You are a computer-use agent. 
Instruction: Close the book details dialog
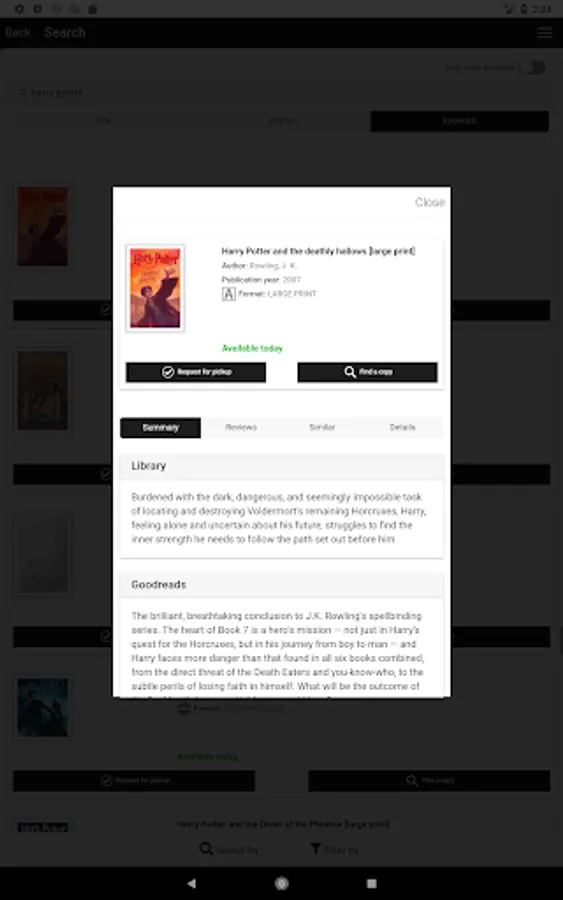click(x=430, y=202)
